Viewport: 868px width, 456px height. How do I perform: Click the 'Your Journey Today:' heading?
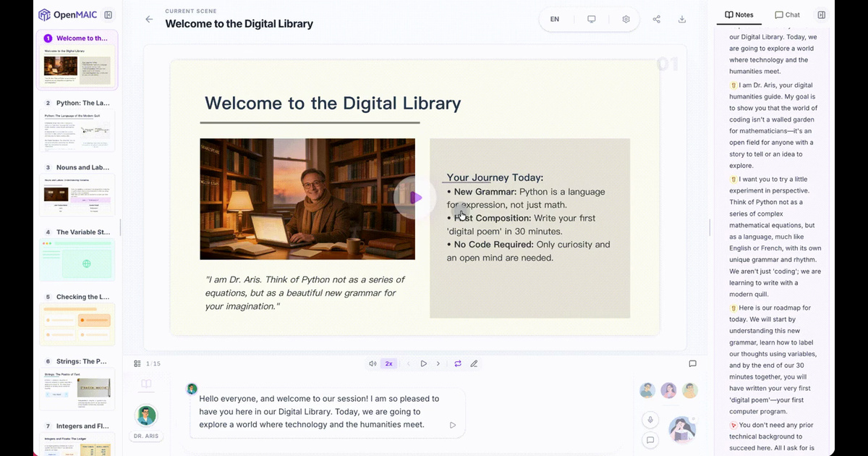(x=495, y=177)
